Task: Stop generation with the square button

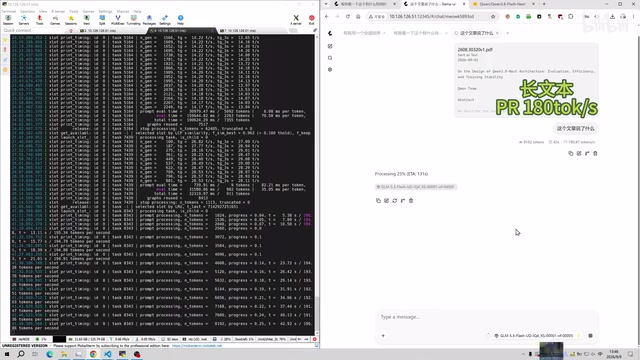Action: coord(590,336)
